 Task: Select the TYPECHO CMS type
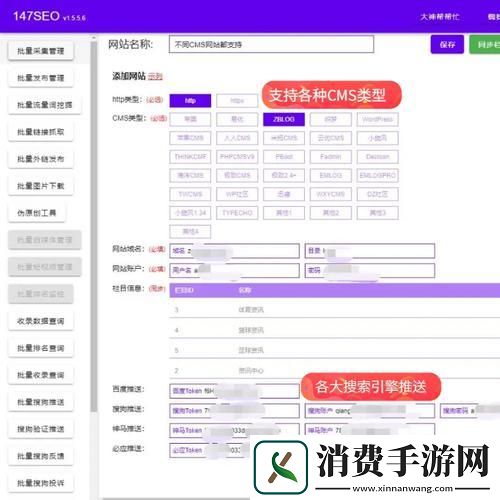tap(237, 213)
